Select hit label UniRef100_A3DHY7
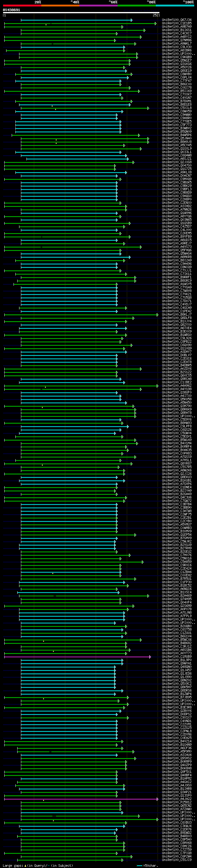 (x=177, y=352)
